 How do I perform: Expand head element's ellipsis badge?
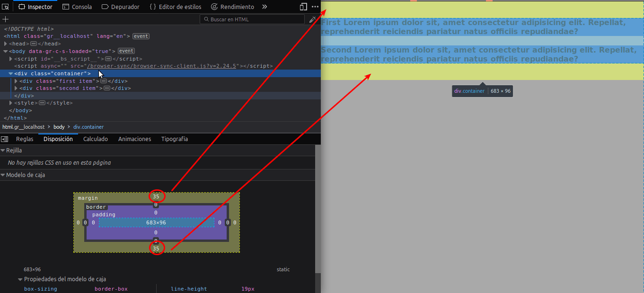point(34,44)
